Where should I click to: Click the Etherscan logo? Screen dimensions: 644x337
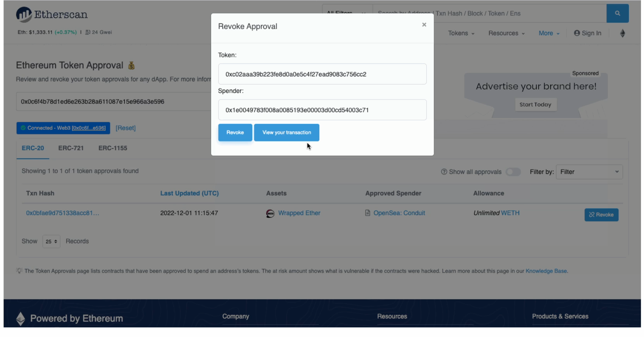[52, 15]
